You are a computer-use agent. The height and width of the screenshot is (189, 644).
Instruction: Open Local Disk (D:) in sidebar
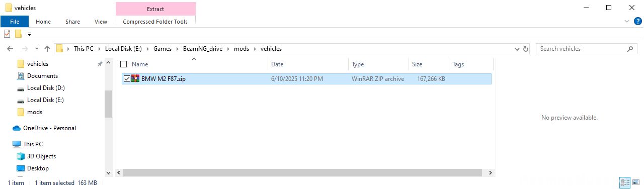[x=46, y=88]
